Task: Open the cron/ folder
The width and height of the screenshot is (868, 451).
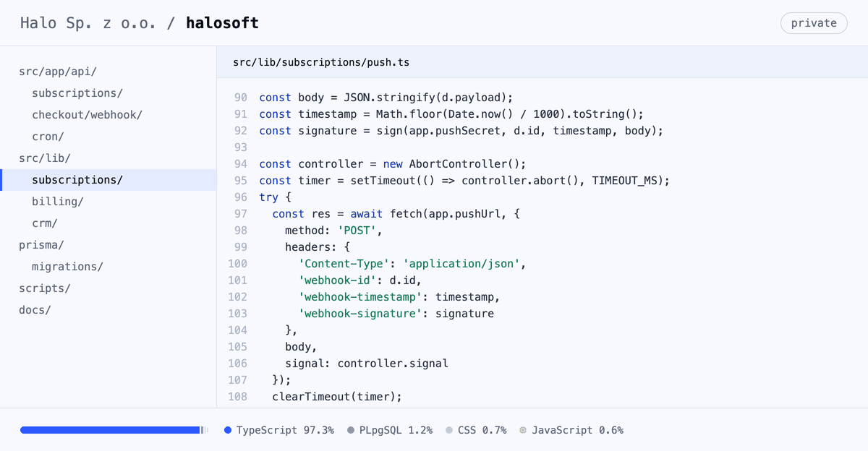Action: tap(48, 137)
